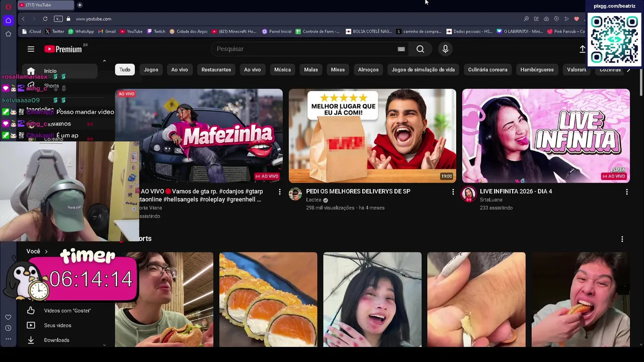
Task: Open the WhatsApp bookmark
Action: click(81, 31)
